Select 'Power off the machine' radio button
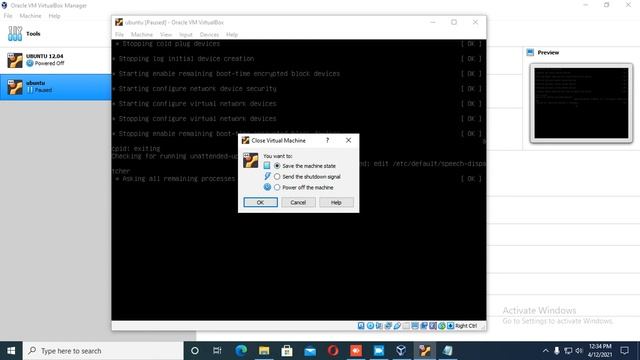This screenshot has height=360, width=640. pos(277,187)
